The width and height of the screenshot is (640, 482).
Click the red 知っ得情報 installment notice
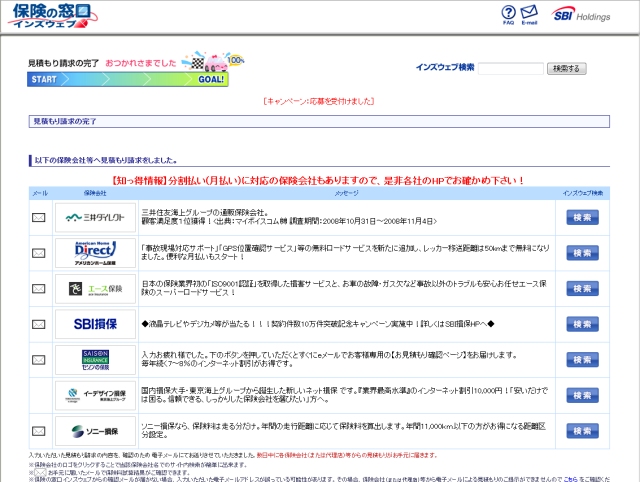click(x=319, y=180)
